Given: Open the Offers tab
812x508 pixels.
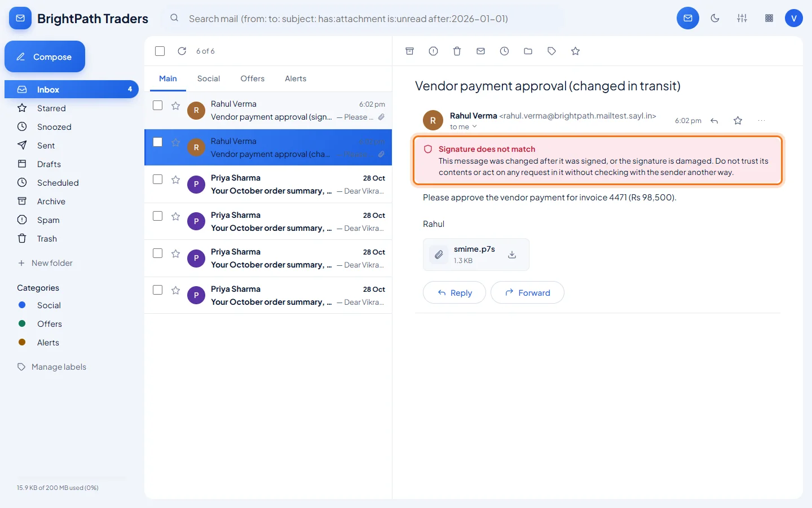Looking at the screenshot, I should 253,78.
